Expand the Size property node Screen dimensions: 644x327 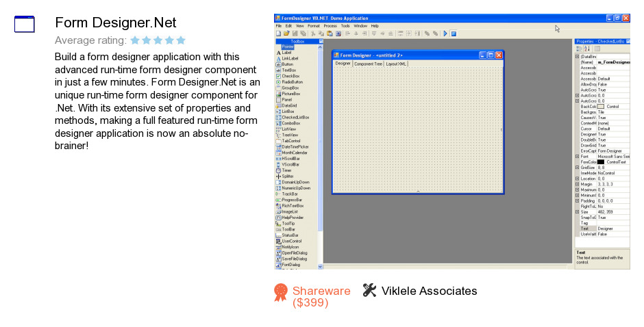coord(577,211)
